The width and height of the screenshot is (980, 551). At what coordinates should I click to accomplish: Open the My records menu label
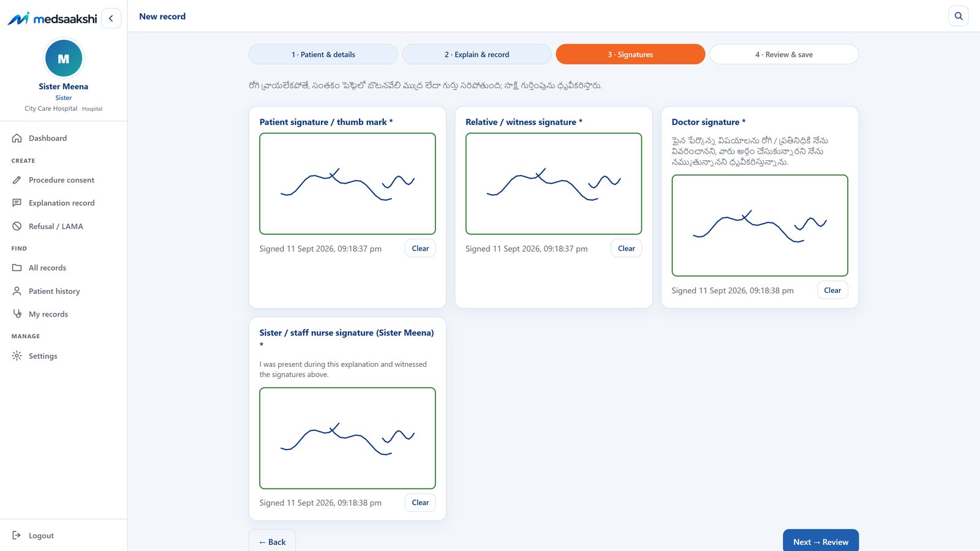[x=48, y=314]
